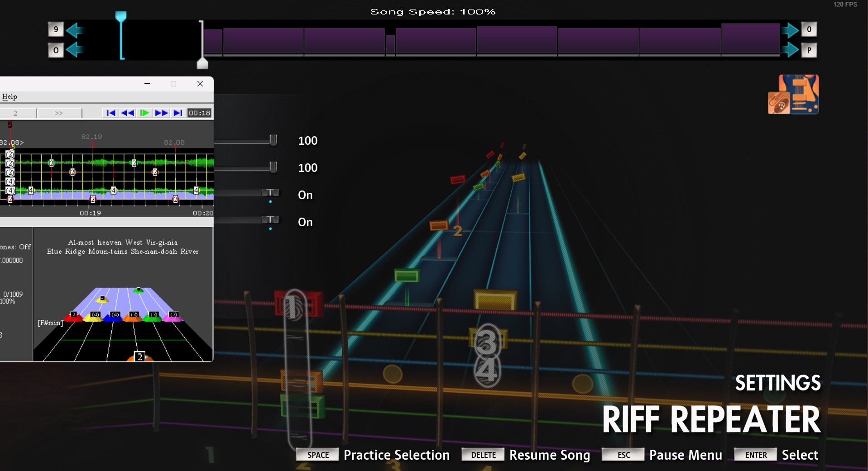The height and width of the screenshot is (471, 868).
Task: Jump to song end in editor window
Action: 178,113
